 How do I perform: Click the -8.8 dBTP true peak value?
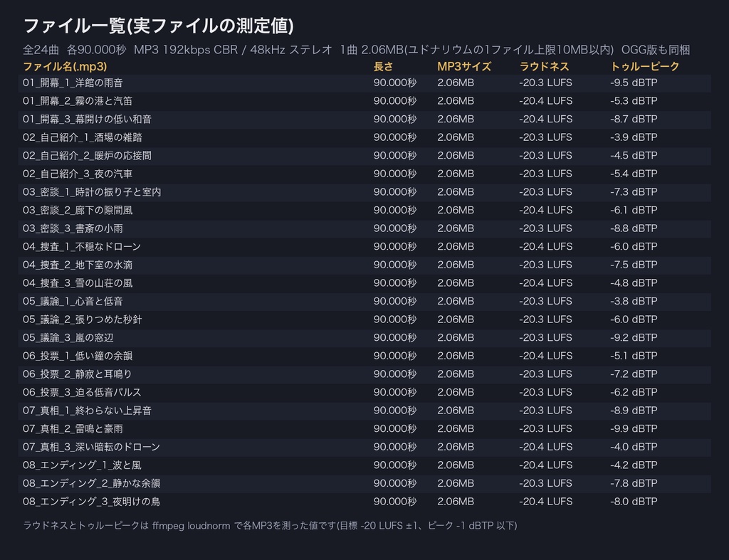click(634, 228)
